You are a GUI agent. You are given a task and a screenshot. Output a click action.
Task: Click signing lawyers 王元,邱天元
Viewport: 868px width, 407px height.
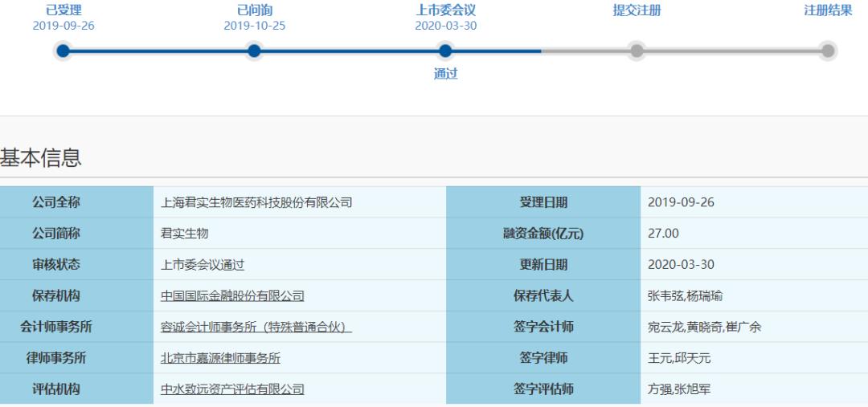click(679, 358)
